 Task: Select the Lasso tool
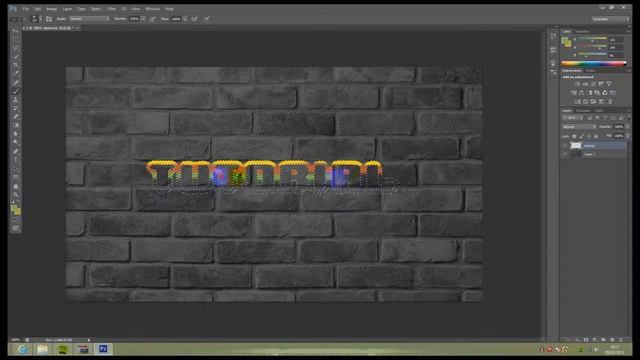(16, 48)
